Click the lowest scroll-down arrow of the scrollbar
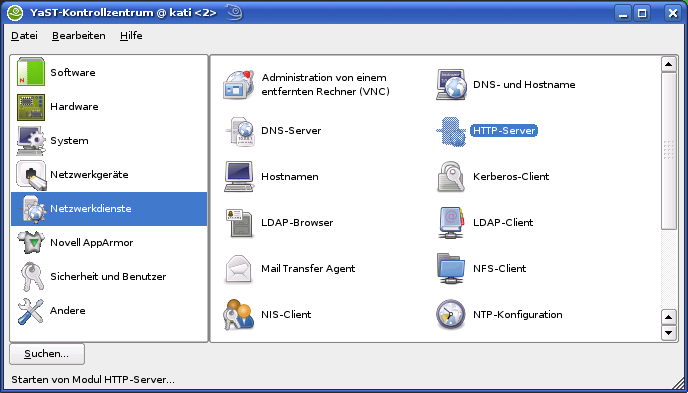The height and width of the screenshot is (393, 688). tap(668, 332)
